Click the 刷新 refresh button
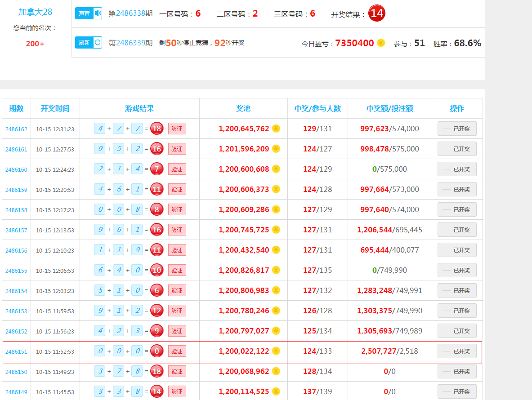Screen dimensions: 532x400 click(89, 42)
